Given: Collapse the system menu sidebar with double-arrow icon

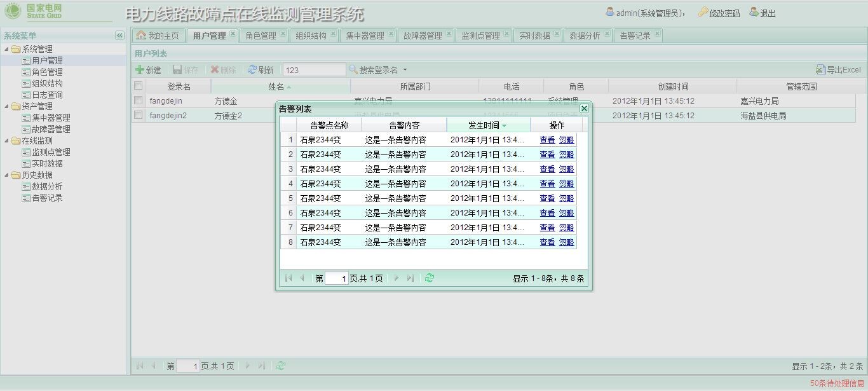Looking at the screenshot, I should (119, 36).
